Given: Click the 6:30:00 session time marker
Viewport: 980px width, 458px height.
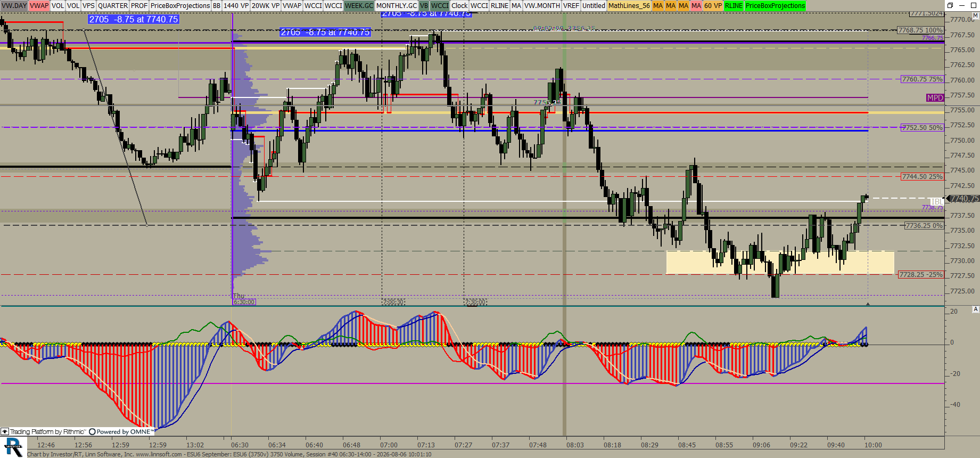Looking at the screenshot, I should click(x=244, y=302).
